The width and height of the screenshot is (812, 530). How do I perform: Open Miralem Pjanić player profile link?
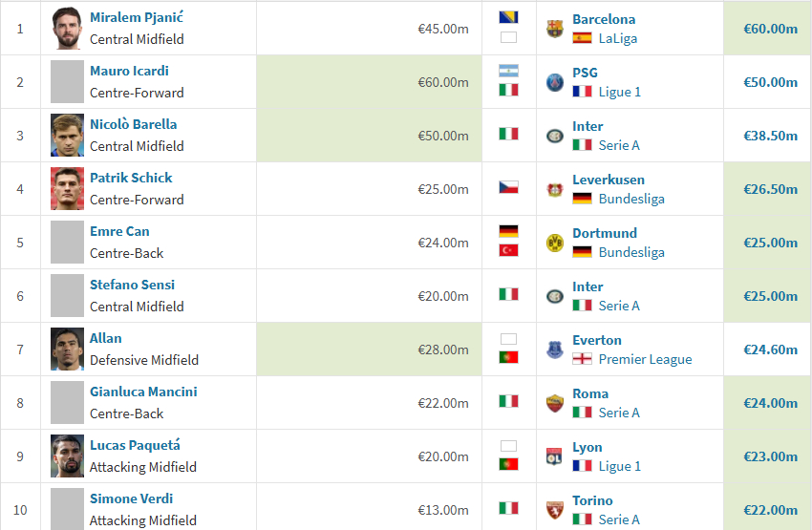point(137,17)
